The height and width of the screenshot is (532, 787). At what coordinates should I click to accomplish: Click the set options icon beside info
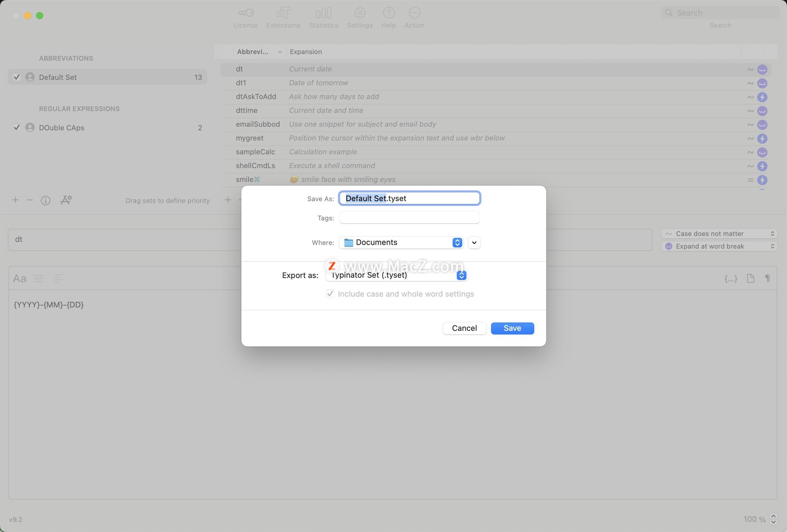click(x=66, y=200)
